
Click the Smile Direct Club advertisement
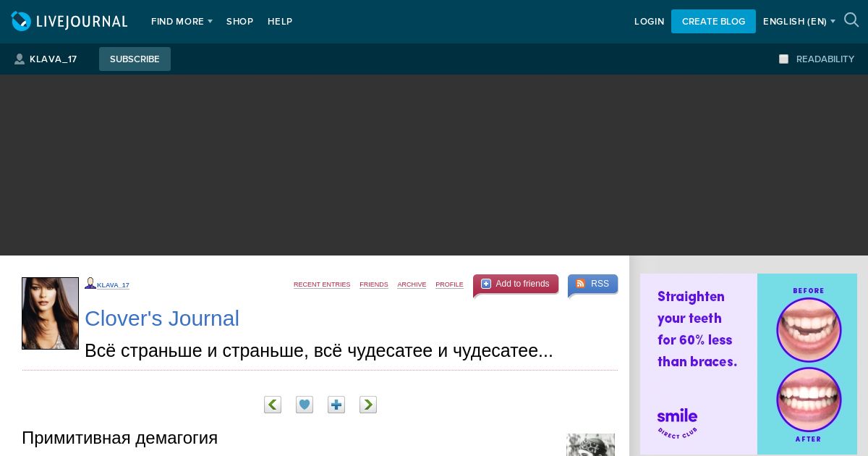pos(749,364)
